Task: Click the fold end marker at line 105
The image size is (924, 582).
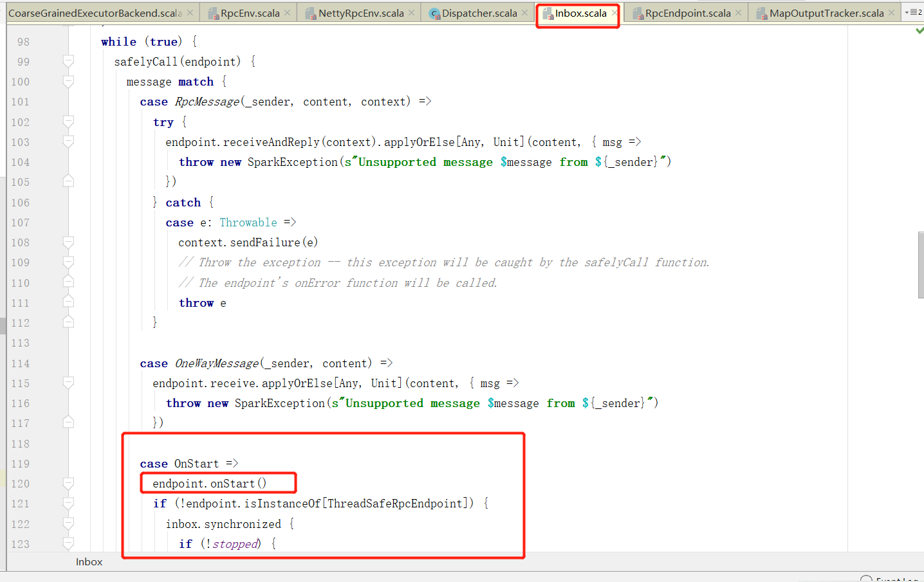Action: tap(68, 182)
